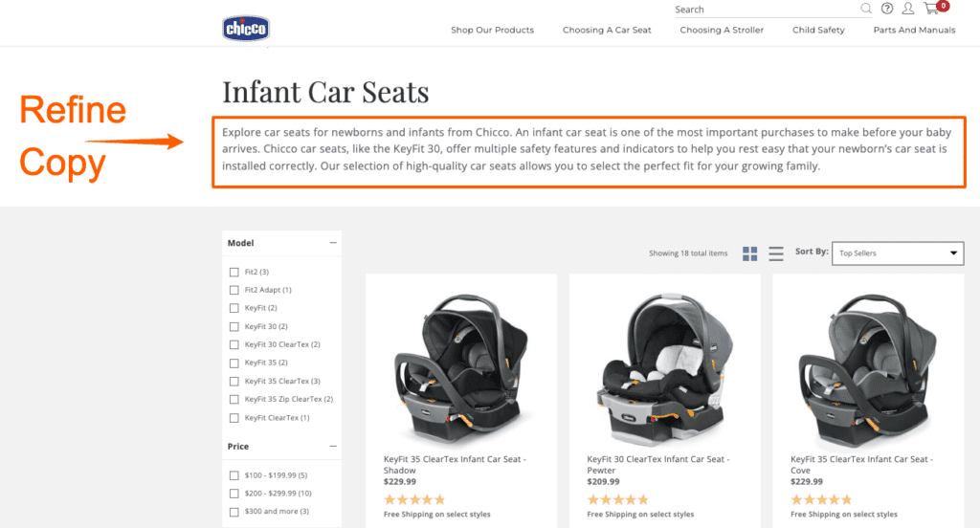Click the Chicco logo
The width and height of the screenshot is (980, 528).
point(246,28)
